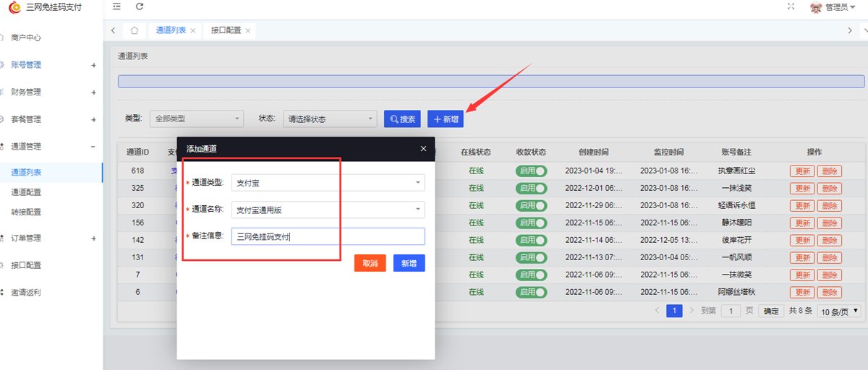The height and width of the screenshot is (370, 868).
Task: Click 更新 for the 执意画红尘 row
Action: pos(802,171)
